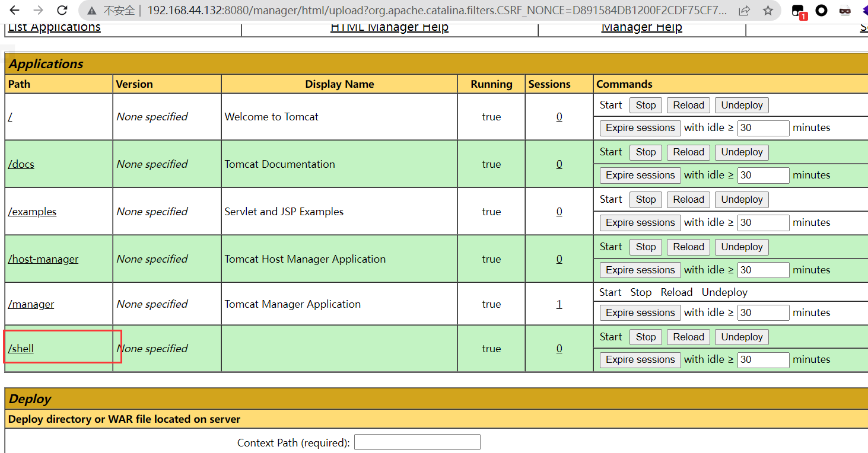This screenshot has width=868, height=453.
Task: Undeploy the /docs application
Action: click(x=742, y=152)
